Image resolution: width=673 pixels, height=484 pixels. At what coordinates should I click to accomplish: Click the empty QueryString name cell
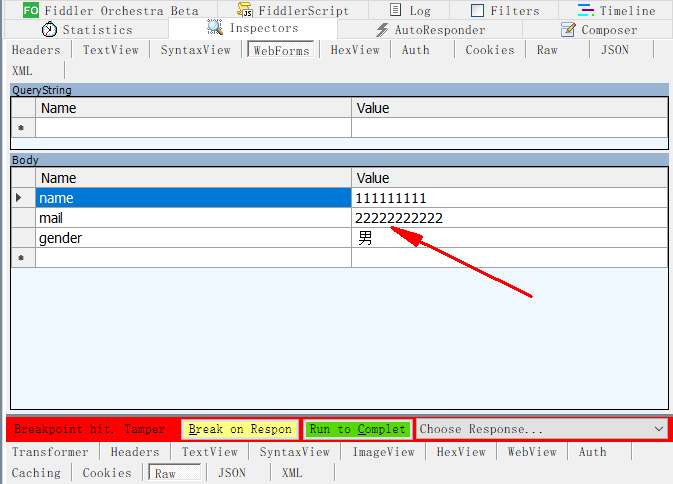[193, 128]
